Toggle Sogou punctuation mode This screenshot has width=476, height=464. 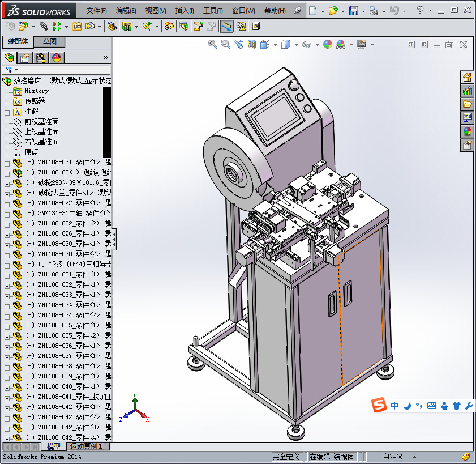(419, 406)
